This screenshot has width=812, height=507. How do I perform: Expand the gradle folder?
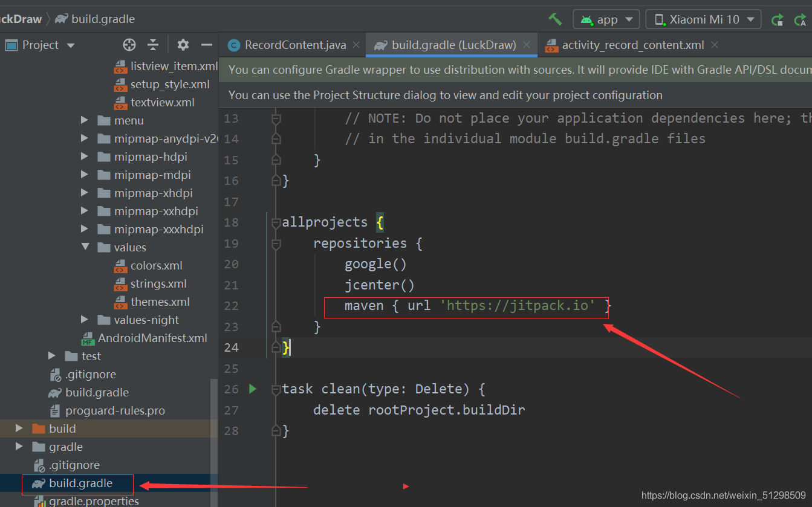tap(19, 447)
